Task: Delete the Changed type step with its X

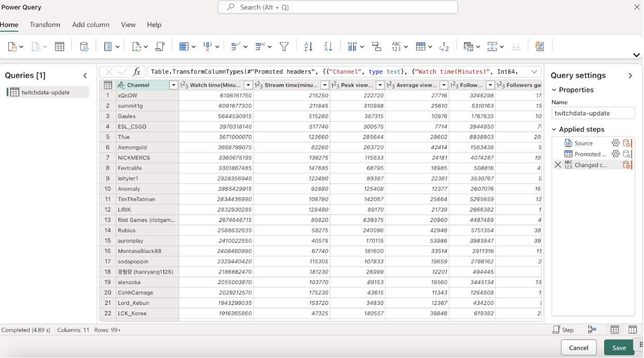Action: (x=558, y=165)
